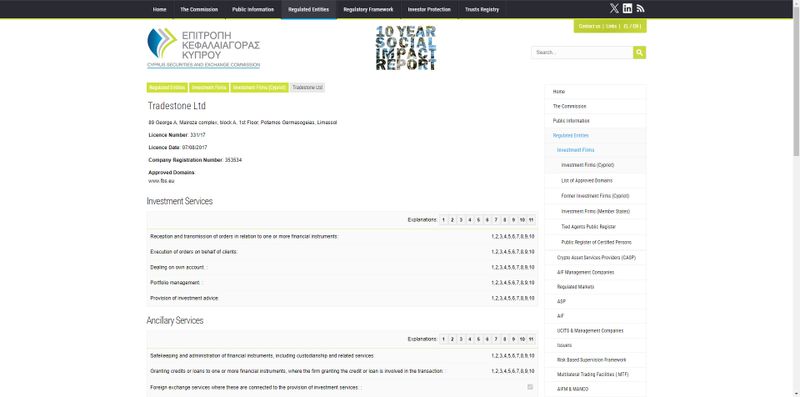Toggle the Foreign exchange services checkbox
The image size is (800, 397).
(530, 387)
